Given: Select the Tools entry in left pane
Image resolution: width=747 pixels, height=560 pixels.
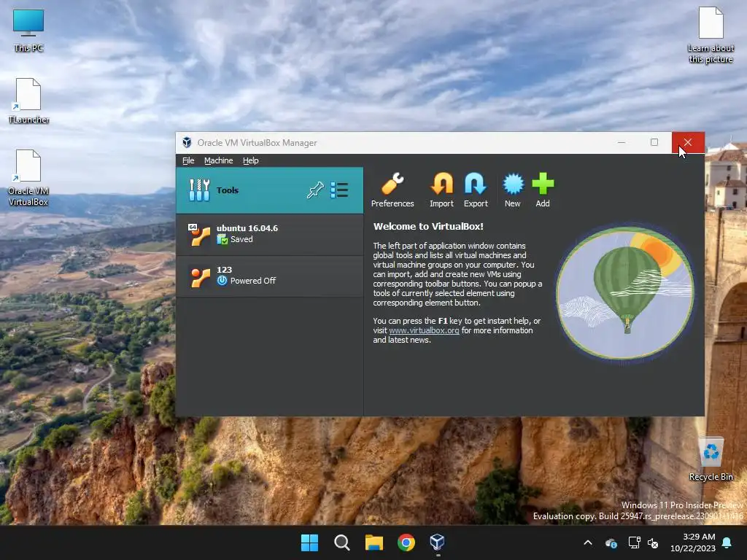Looking at the screenshot, I should click(270, 190).
